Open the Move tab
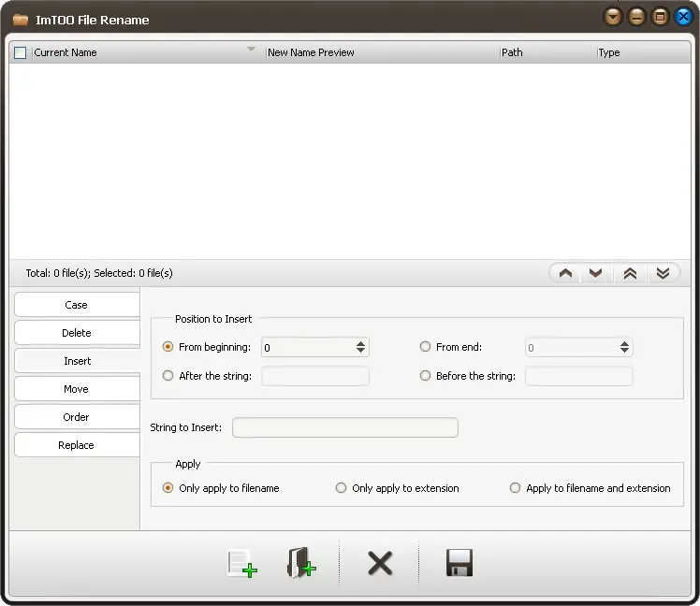Viewport: 700px width, 606px height. 77,389
